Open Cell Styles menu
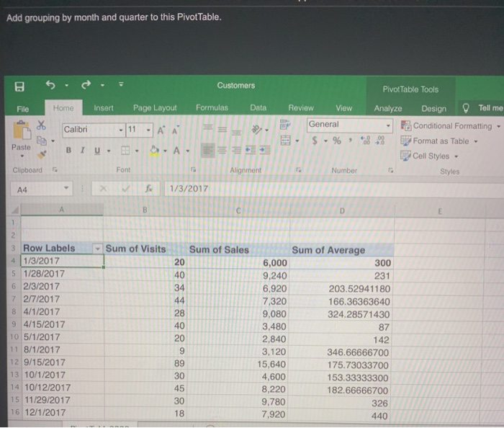Screen dimensions: 504x428 [x=429, y=156]
